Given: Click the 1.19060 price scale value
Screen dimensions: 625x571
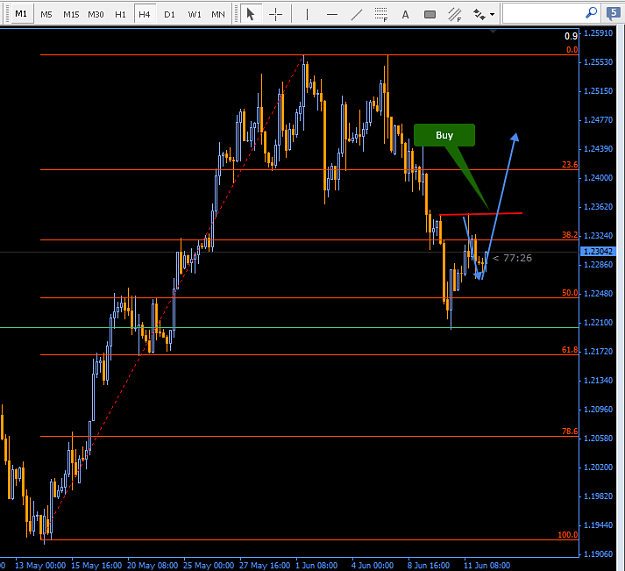Looking at the screenshot, I should pos(598,554).
